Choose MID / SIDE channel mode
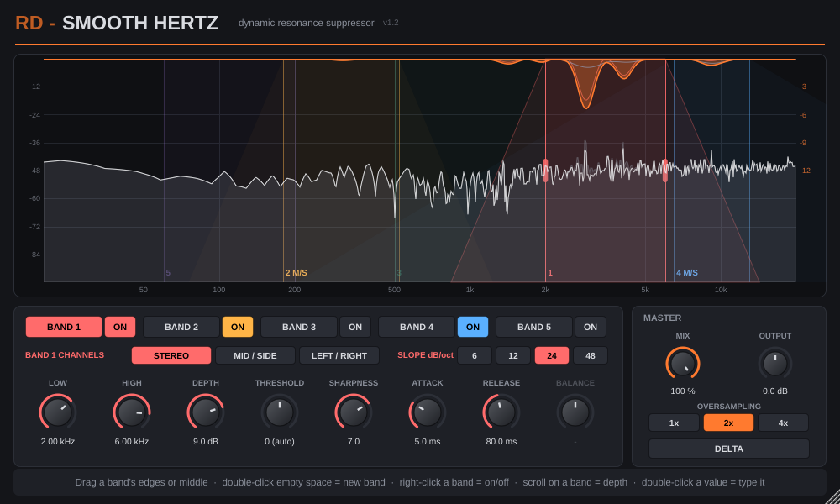The image size is (840, 504). tap(255, 355)
